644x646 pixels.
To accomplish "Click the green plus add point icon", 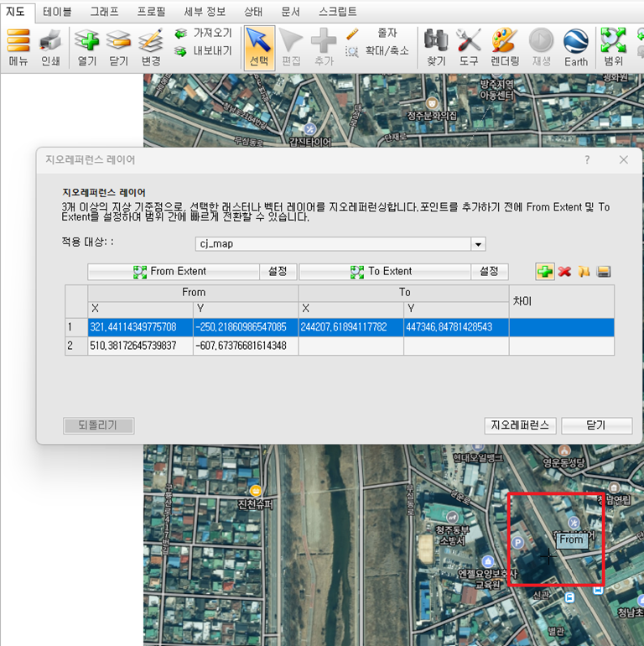I will pos(545,272).
